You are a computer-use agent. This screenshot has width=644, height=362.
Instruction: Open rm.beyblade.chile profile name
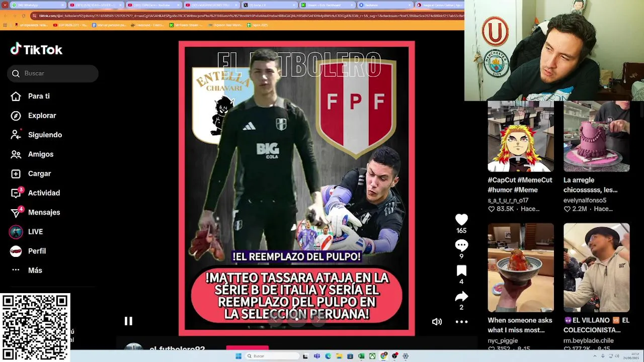point(589,340)
